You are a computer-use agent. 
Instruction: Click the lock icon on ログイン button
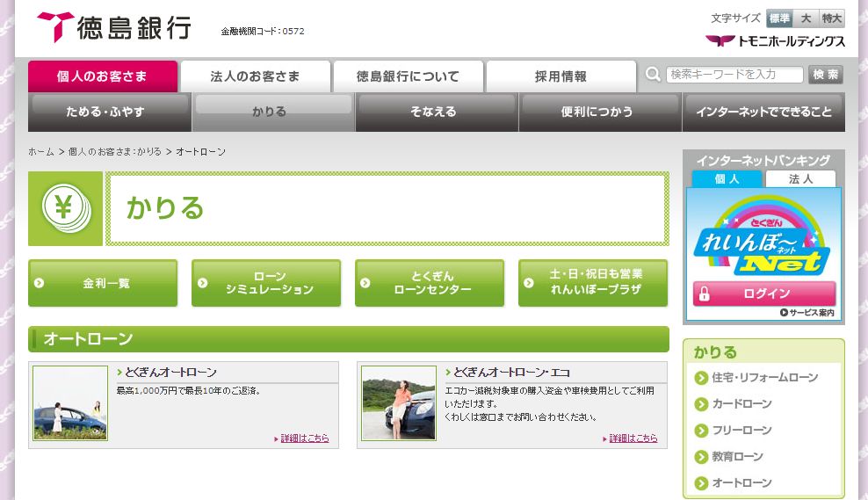point(704,293)
